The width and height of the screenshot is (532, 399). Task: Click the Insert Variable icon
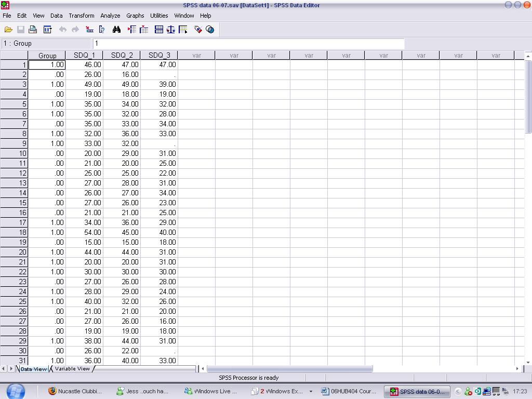pyautogui.click(x=144, y=30)
